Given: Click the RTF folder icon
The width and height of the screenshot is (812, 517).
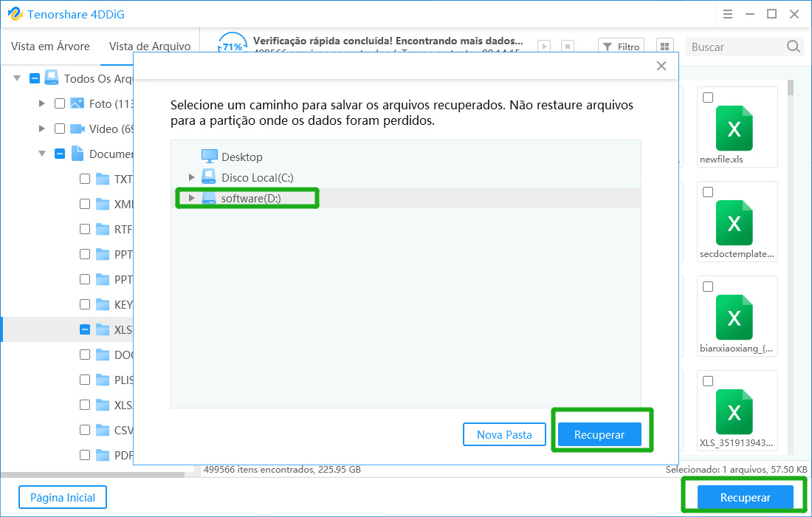Looking at the screenshot, I should click(103, 229).
